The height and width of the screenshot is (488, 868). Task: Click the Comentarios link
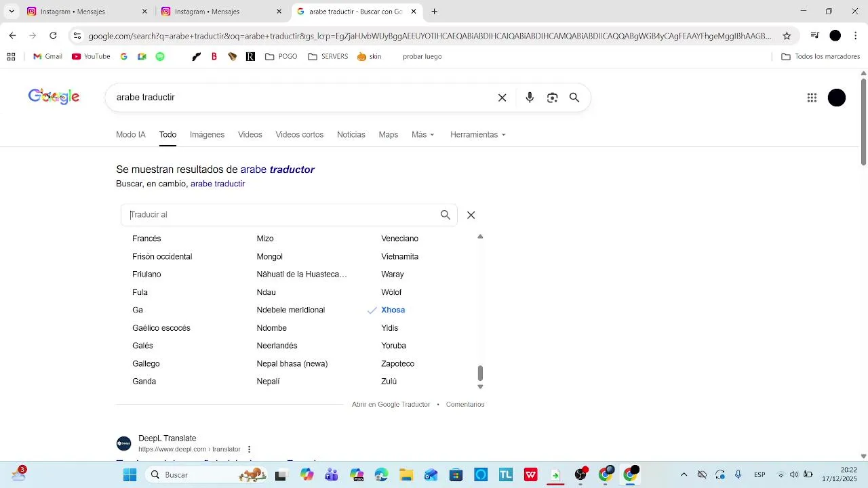click(x=465, y=405)
